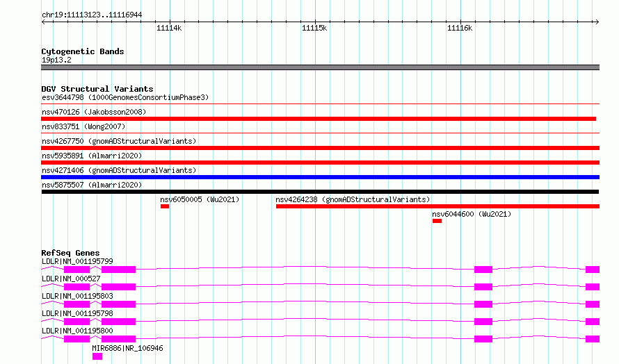The image size is (619, 364).
Task: Open the LDLR|NM_001195800 transcript label
Action: point(77,331)
